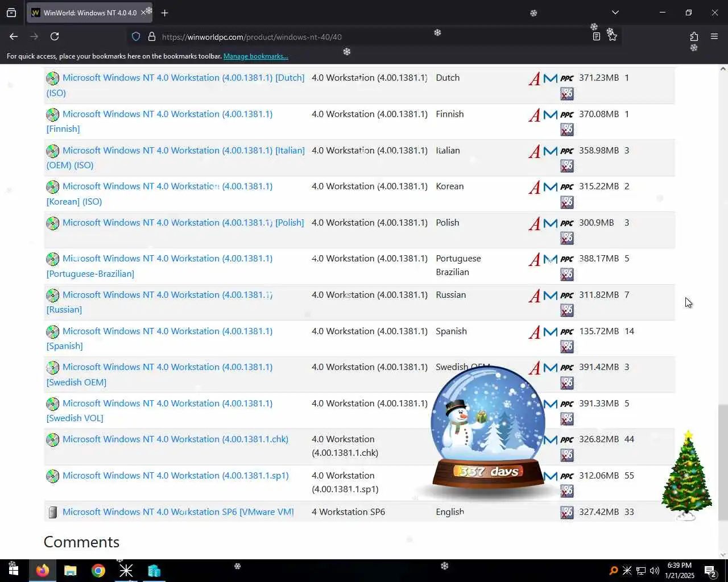Click the Alpha icon on the Polish row
Screen dimensions: 728x582
coord(535,223)
